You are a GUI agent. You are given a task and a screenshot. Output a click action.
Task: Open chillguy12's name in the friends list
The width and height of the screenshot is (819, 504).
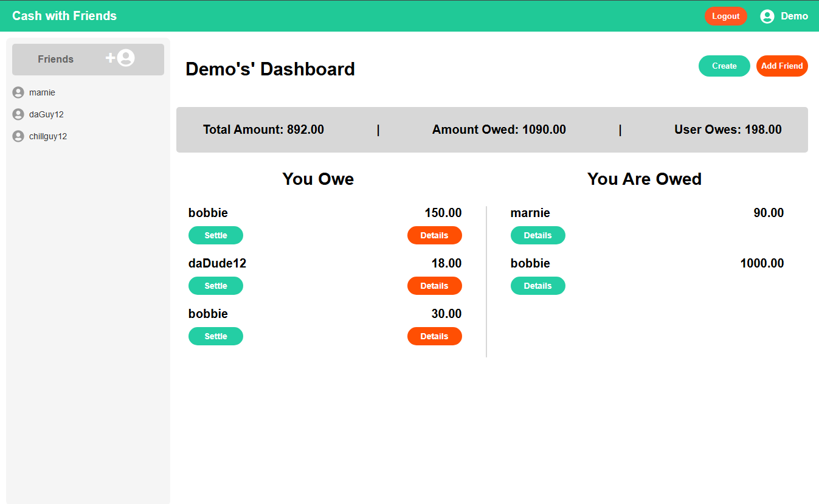point(48,136)
